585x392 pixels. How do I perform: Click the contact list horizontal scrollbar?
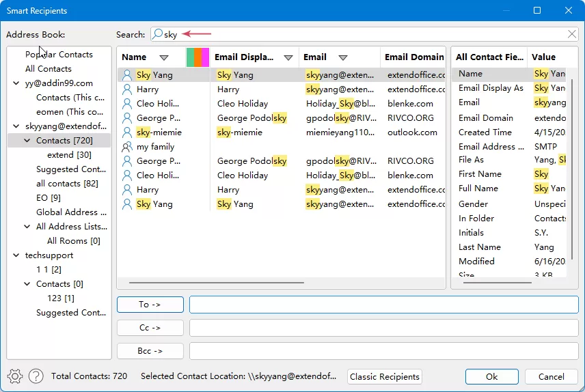click(217, 283)
